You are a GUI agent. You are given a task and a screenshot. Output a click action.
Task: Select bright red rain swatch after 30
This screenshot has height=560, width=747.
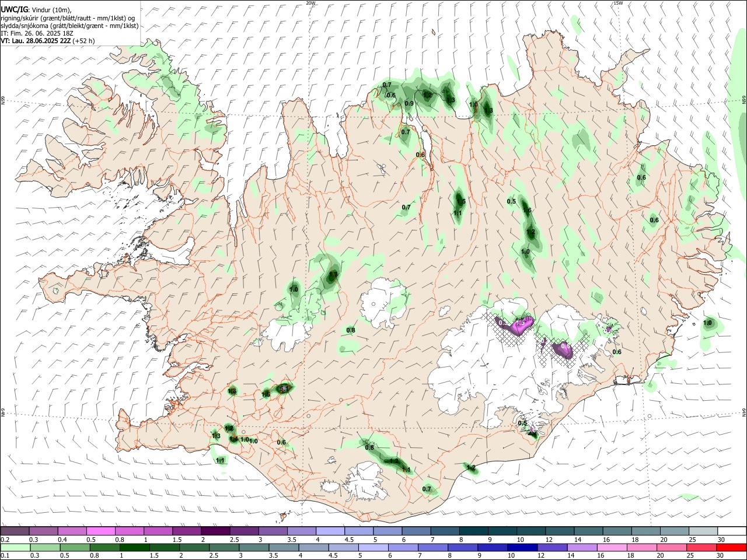coord(732,548)
